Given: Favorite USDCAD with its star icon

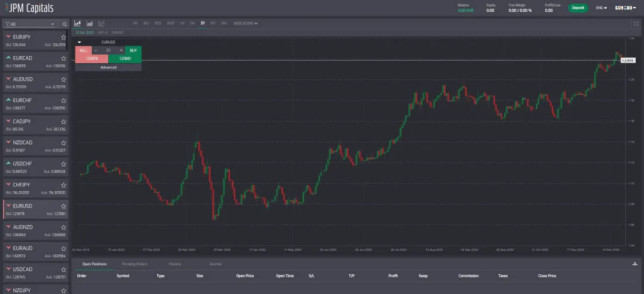Looking at the screenshot, I should (x=64, y=270).
